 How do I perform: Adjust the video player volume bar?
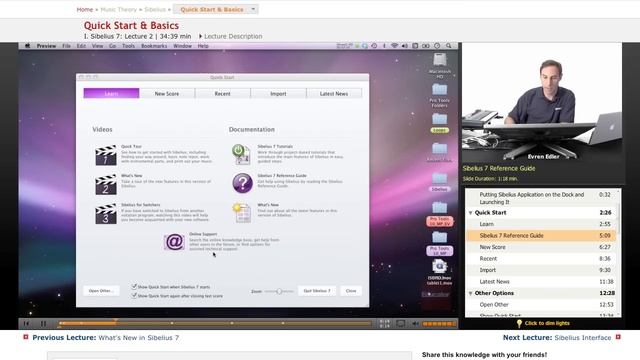coord(439,324)
